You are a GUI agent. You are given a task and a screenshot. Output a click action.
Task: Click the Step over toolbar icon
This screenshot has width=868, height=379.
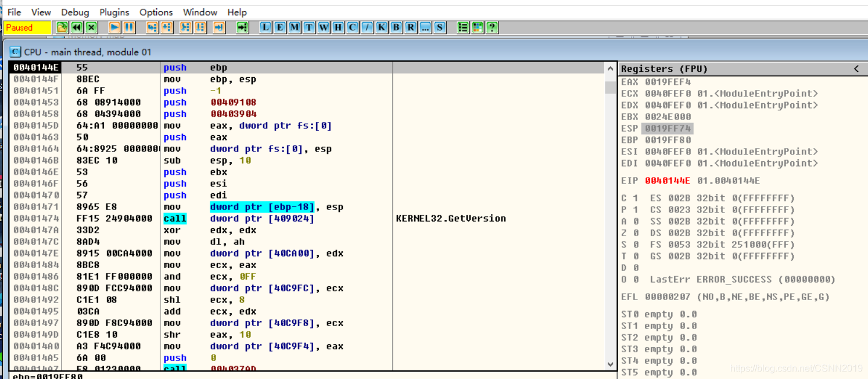click(167, 27)
